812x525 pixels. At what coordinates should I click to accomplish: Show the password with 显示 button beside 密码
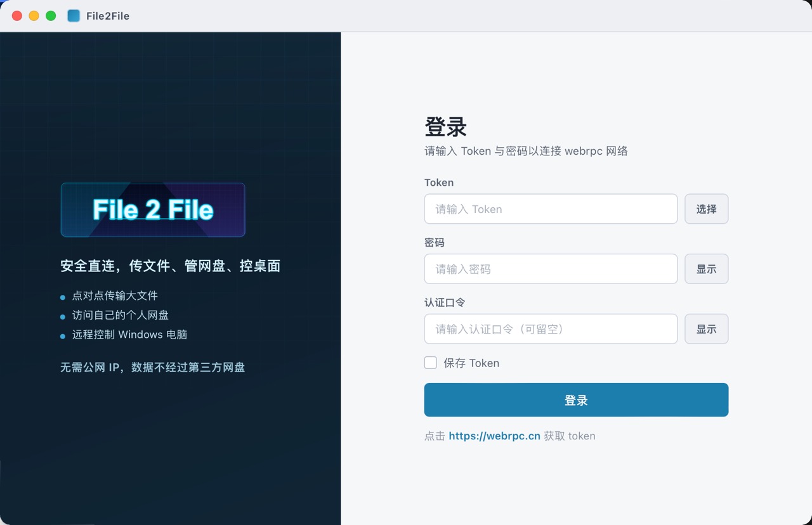coord(706,269)
